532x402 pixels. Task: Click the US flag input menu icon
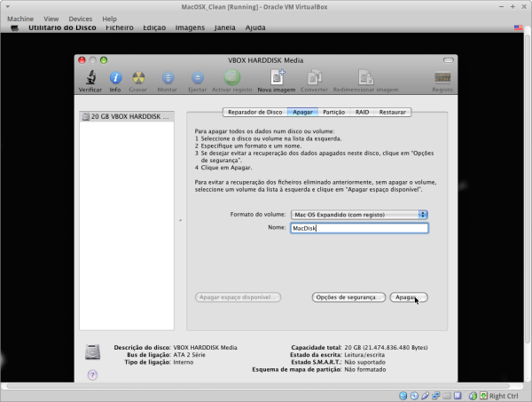(518, 28)
